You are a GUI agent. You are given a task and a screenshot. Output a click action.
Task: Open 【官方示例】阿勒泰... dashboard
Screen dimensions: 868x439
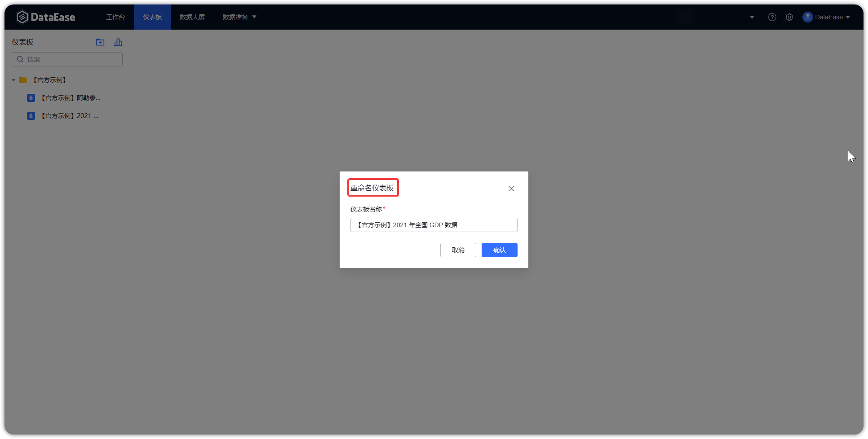coord(71,98)
